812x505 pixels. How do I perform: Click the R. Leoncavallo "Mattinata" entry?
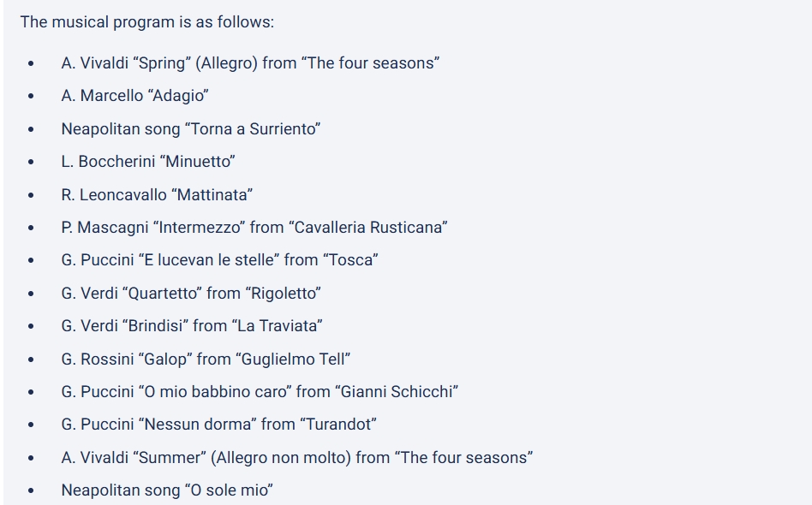tap(157, 195)
